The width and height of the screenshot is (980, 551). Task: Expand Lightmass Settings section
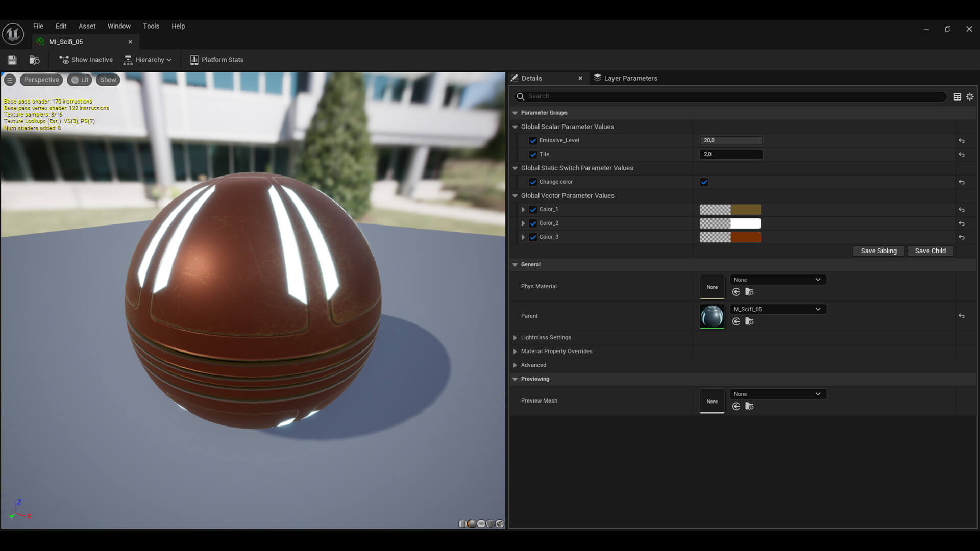pyautogui.click(x=515, y=338)
